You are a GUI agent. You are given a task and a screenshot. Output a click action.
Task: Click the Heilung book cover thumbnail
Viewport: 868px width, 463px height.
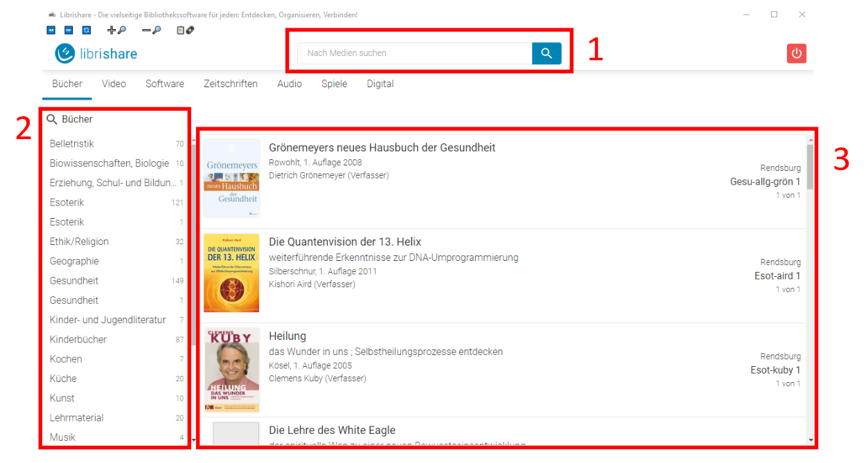pyautogui.click(x=231, y=370)
